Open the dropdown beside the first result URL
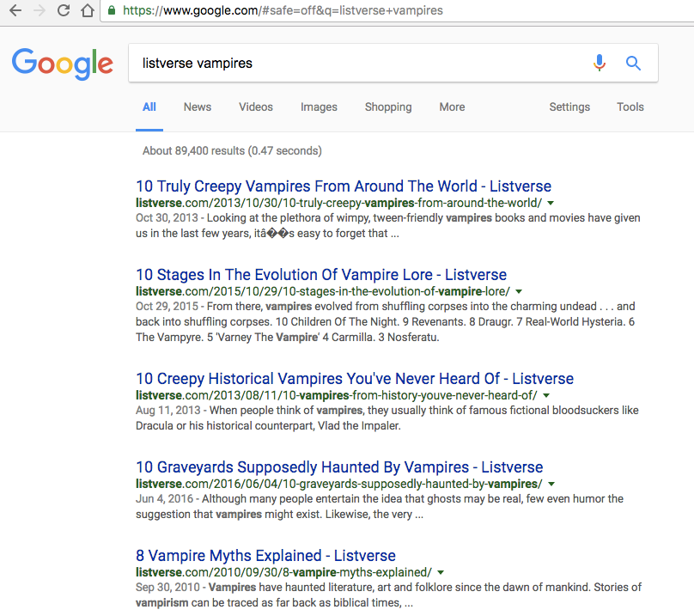694x616 pixels. pyautogui.click(x=551, y=203)
